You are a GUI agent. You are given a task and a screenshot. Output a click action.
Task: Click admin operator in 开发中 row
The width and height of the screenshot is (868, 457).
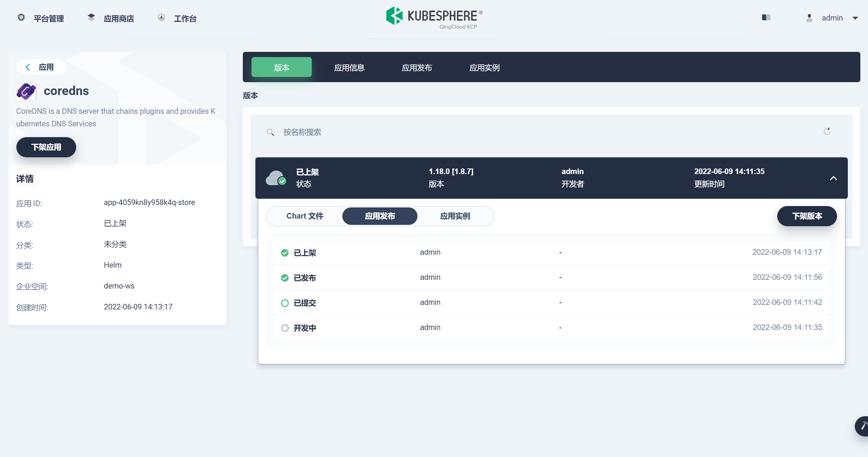[430, 327]
